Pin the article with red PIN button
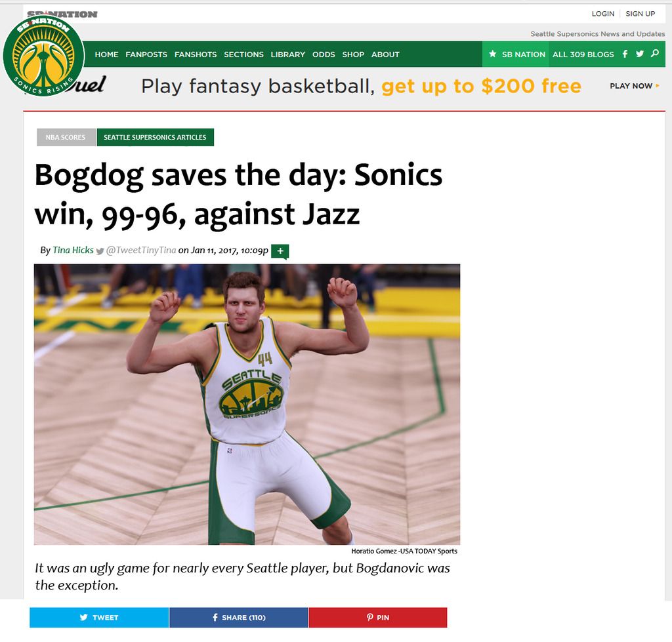Viewport: 672px width, 642px height. (x=377, y=617)
